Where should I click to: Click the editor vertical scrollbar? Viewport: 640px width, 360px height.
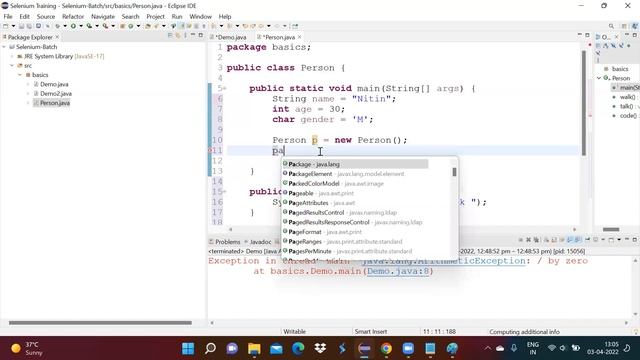click(584, 102)
